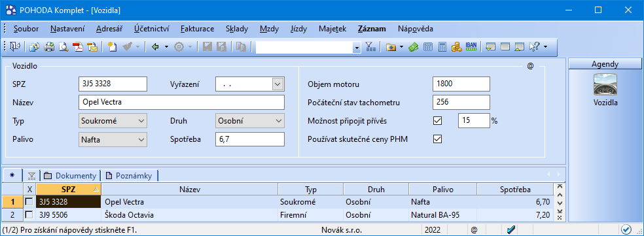Select the Škoda Octavia cell in the table
Screen dimensions: 644x236
tap(190, 214)
